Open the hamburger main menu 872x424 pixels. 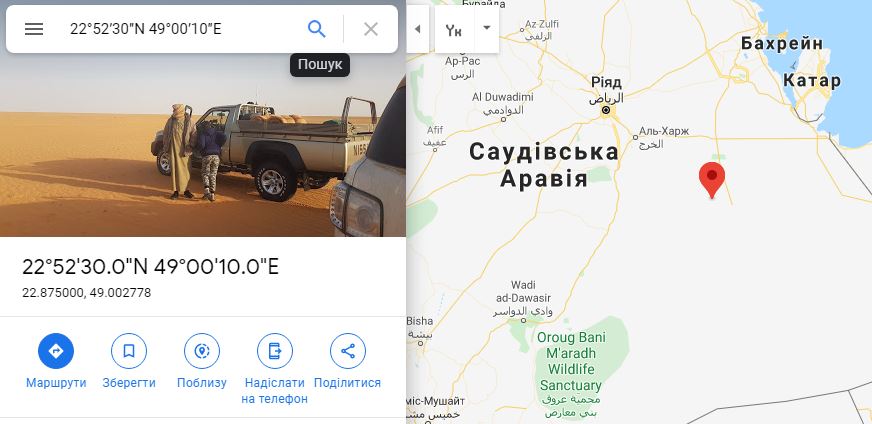coord(34,29)
